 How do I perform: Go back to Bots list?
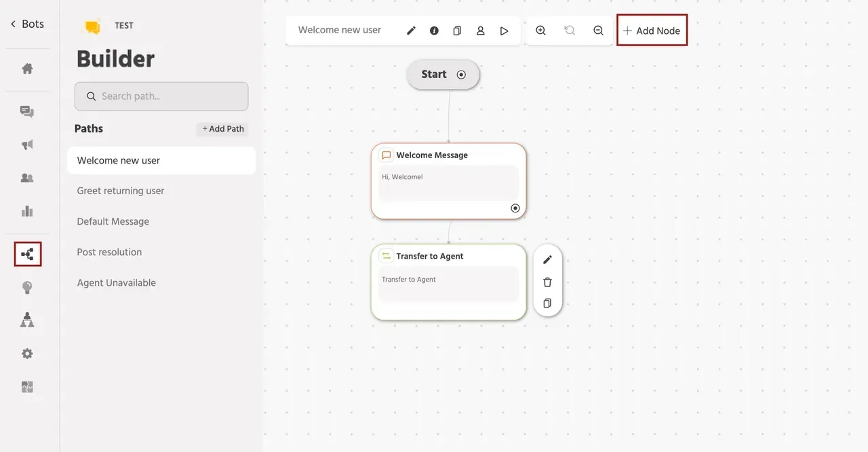tap(27, 24)
